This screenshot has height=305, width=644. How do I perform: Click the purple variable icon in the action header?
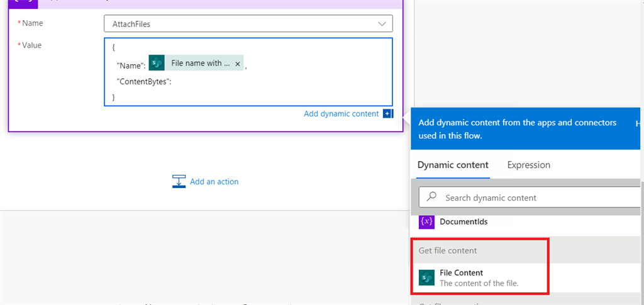(x=22, y=2)
